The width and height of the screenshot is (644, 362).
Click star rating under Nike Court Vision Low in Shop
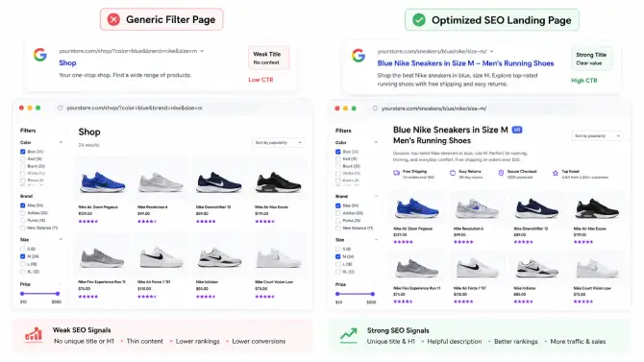click(264, 297)
